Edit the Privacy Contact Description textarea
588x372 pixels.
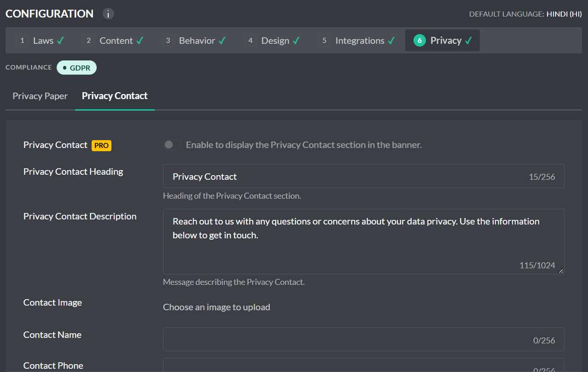click(x=364, y=242)
